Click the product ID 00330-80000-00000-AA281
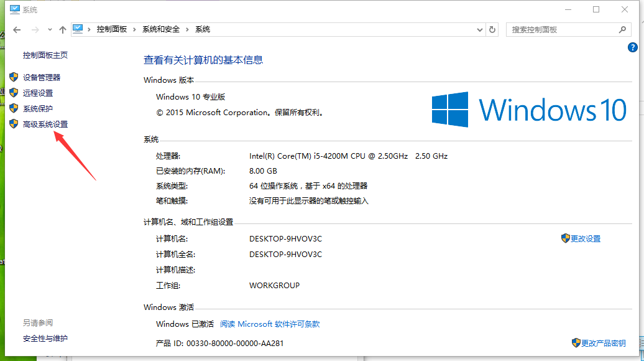 [x=235, y=344]
